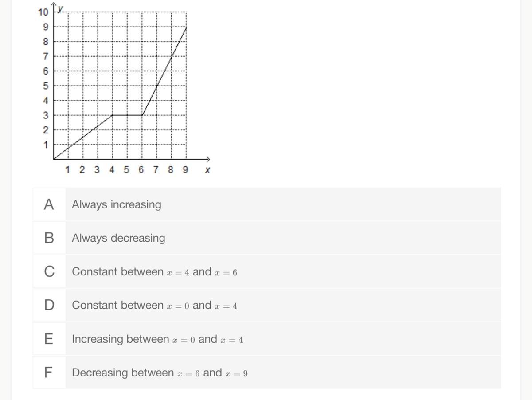Select answer choice letter B
This screenshot has width=532, height=400.
pyautogui.click(x=49, y=238)
